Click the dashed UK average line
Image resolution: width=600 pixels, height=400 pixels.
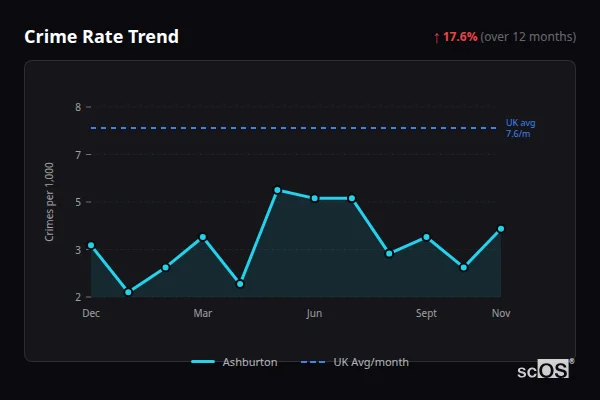tap(294, 128)
